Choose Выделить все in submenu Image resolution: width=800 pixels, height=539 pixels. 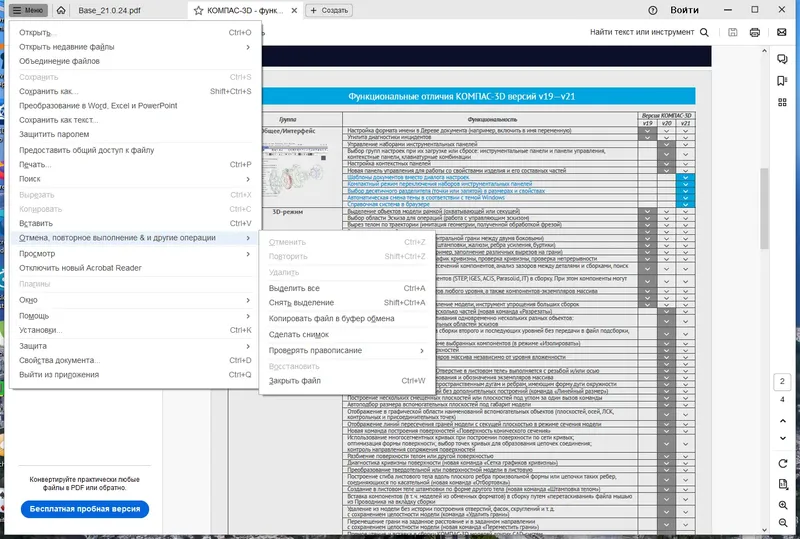tap(347, 288)
